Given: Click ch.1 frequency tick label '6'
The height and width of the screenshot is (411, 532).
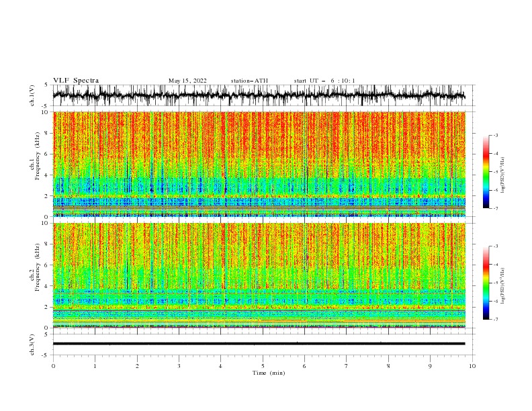Looking at the screenshot, I should (46, 154).
